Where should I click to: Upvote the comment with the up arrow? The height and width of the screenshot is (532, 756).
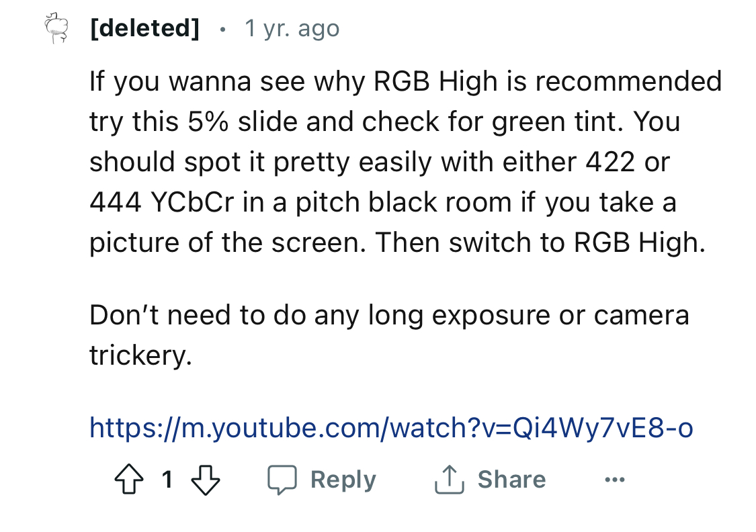(x=129, y=479)
